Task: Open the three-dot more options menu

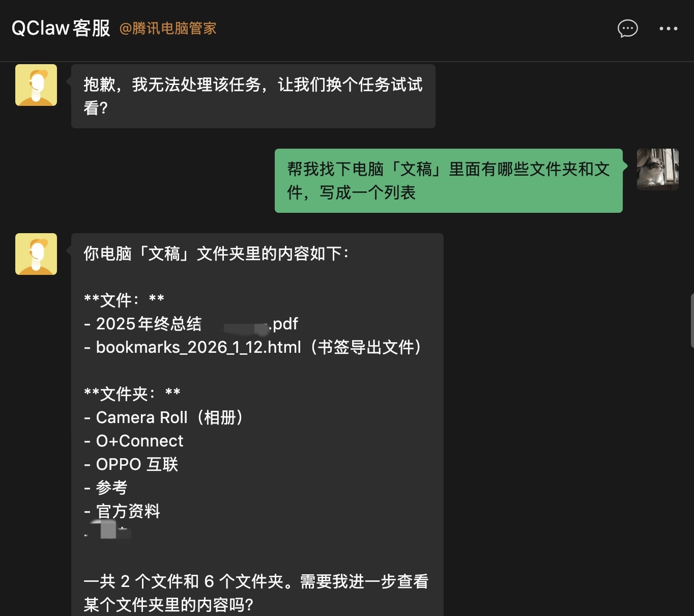Action: [x=668, y=29]
